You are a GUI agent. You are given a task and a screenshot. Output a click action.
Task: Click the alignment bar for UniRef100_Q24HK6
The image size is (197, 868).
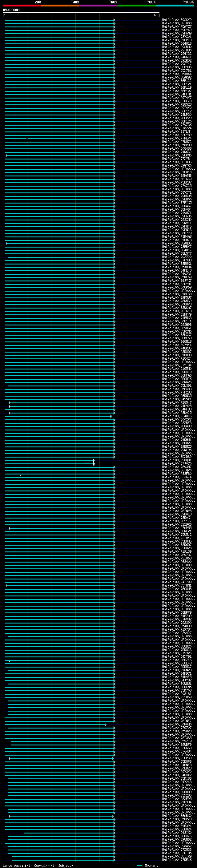coord(58,417)
